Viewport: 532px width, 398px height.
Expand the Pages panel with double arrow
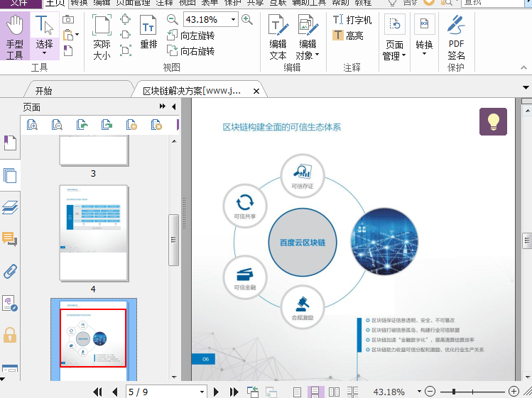click(x=163, y=106)
